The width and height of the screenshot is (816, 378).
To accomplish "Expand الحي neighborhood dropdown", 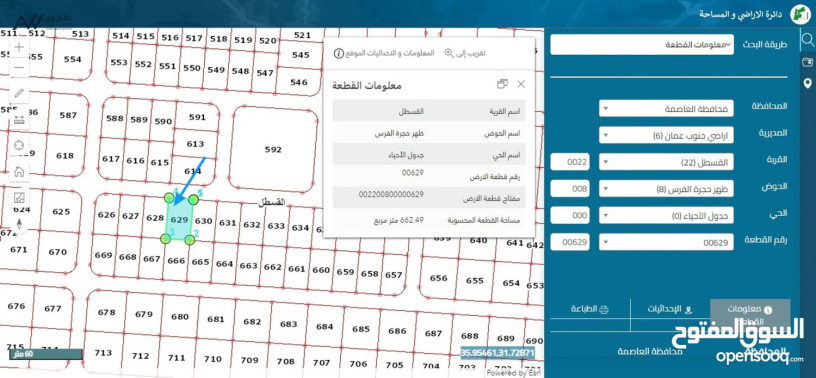I will point(667,215).
